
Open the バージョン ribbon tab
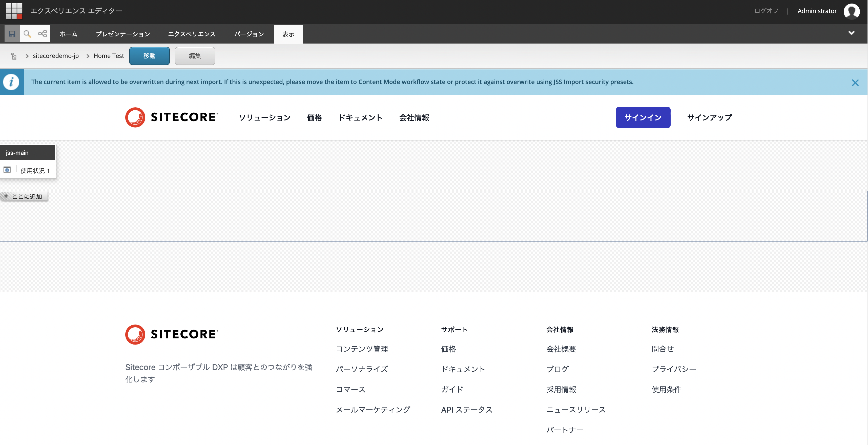pyautogui.click(x=249, y=34)
